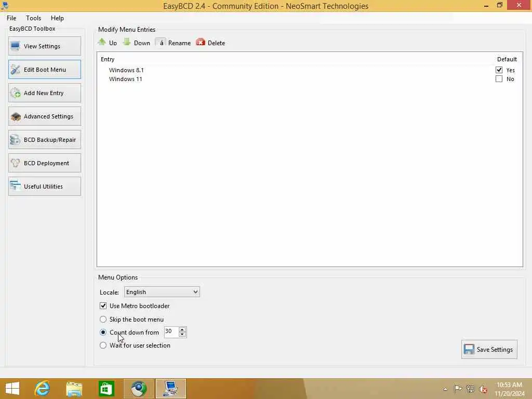Click the globe app icon in taskbar

pos(139,389)
